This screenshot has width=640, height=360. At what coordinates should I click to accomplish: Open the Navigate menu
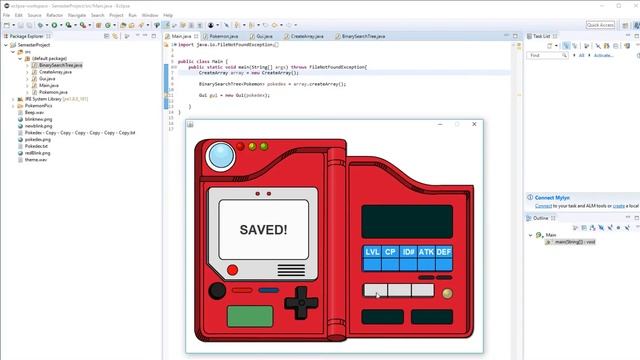tap(77, 15)
